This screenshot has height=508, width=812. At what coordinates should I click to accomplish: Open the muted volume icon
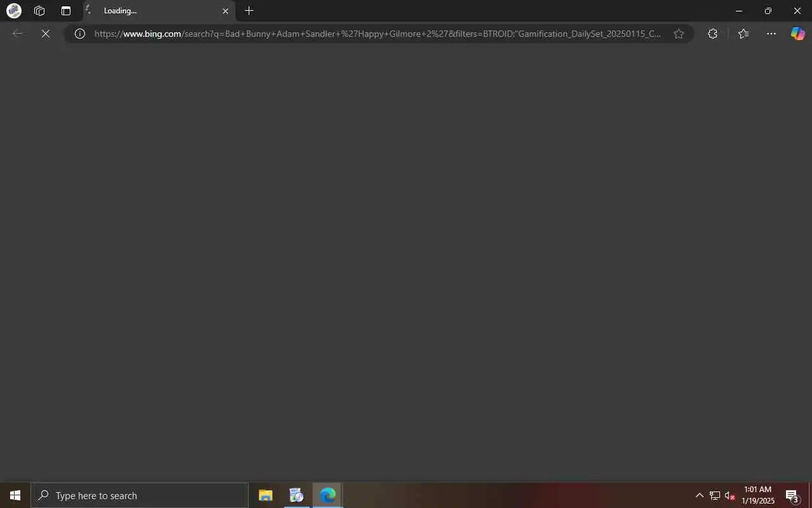click(730, 495)
